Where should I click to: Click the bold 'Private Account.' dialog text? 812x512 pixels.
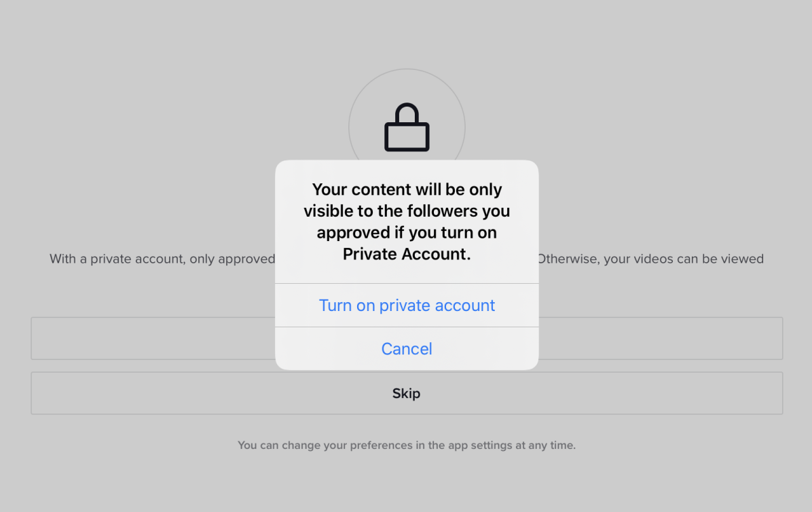[x=407, y=254]
